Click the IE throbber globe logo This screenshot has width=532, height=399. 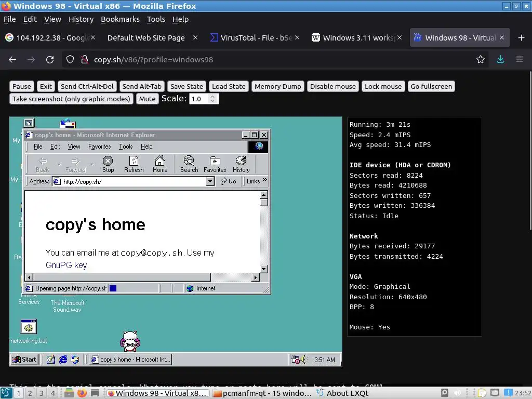[x=259, y=147]
